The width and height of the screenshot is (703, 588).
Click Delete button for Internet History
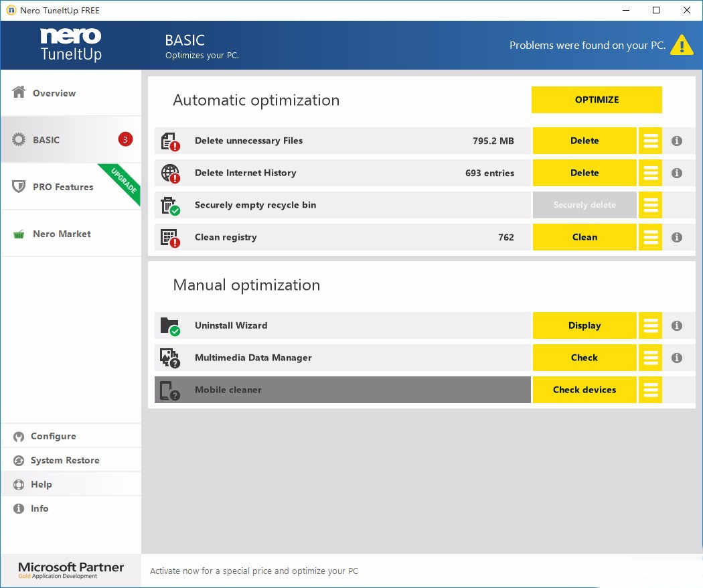tap(584, 173)
